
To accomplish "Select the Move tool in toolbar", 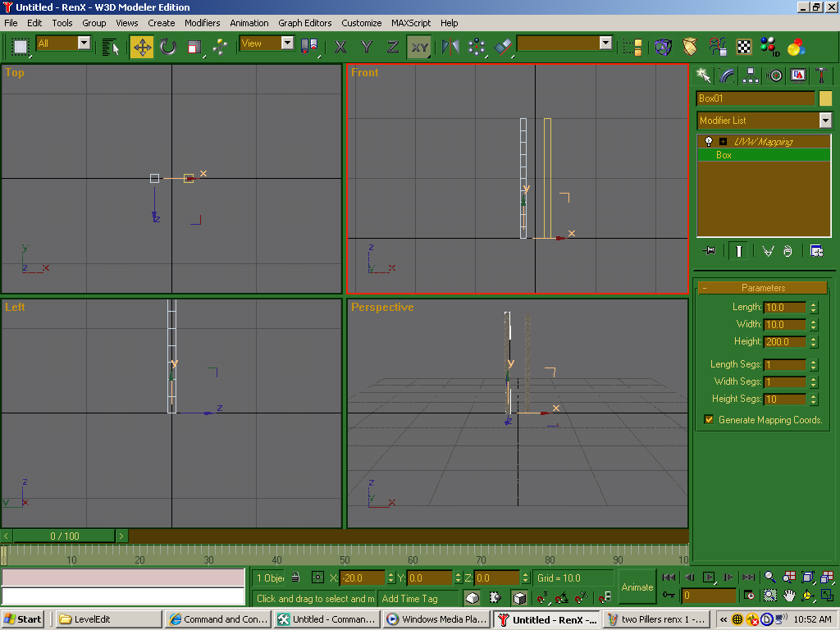I will point(142,47).
